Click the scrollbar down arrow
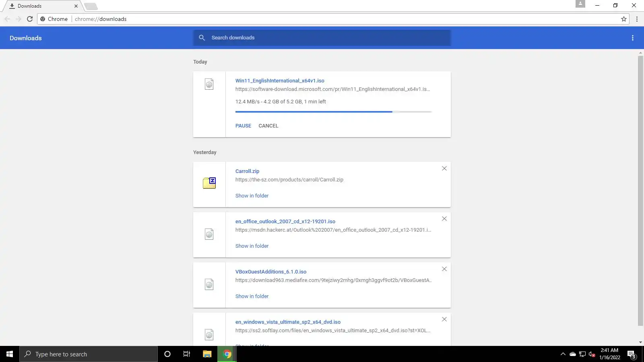The width and height of the screenshot is (644, 362). pos(640,342)
